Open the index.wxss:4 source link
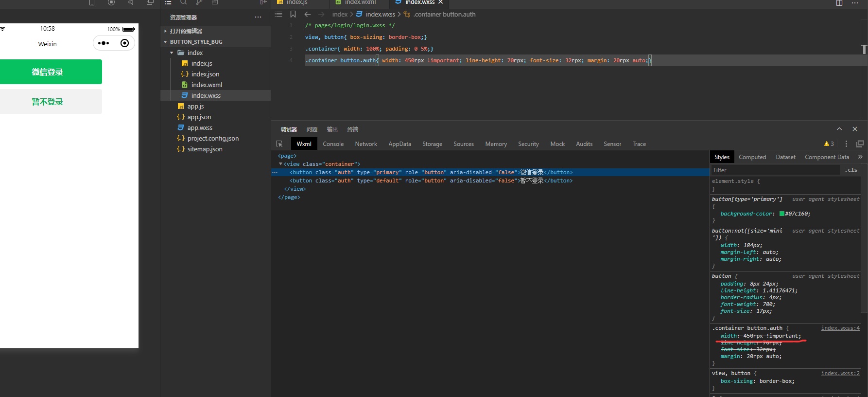Image resolution: width=868 pixels, height=397 pixels. pyautogui.click(x=840, y=328)
